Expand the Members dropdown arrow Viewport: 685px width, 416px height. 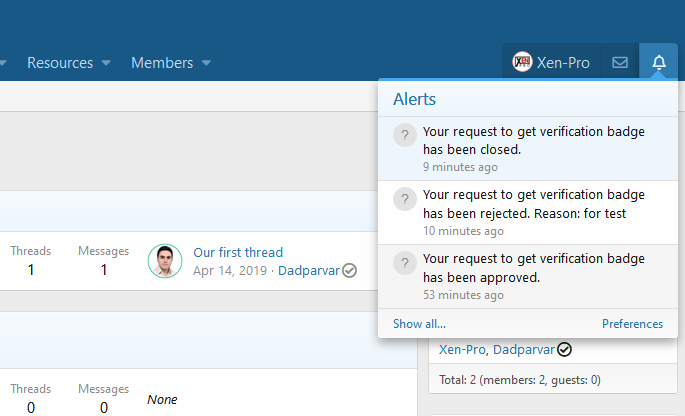pyautogui.click(x=206, y=63)
